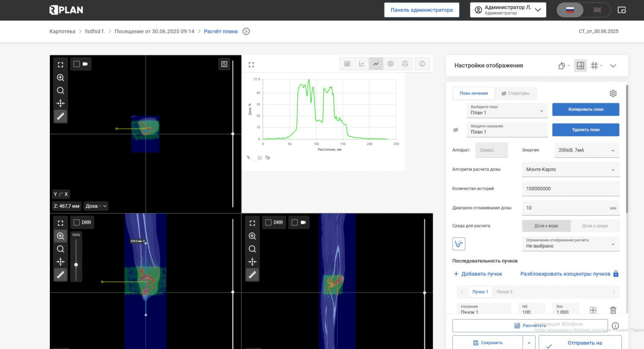Open energy dropdown 200кВ, 7мА

(x=586, y=150)
